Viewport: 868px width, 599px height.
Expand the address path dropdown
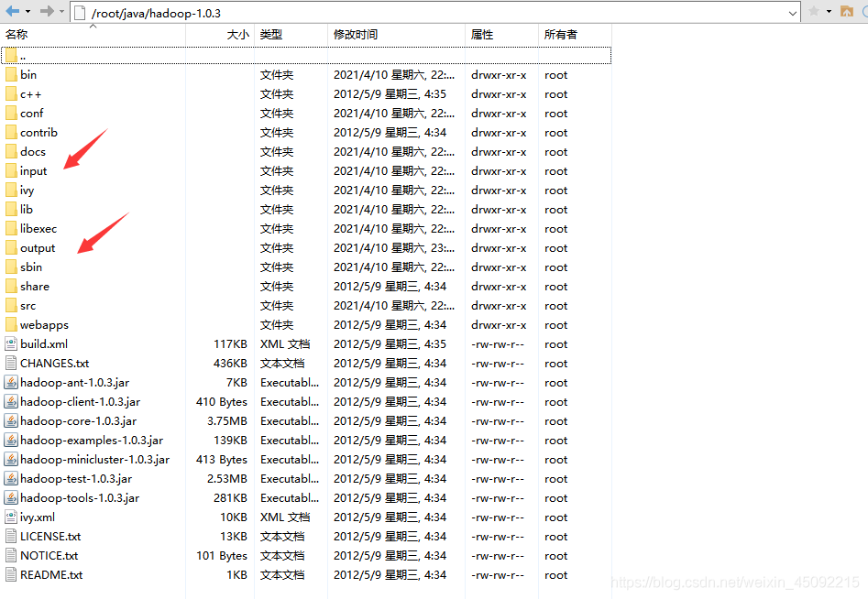pyautogui.click(x=793, y=12)
